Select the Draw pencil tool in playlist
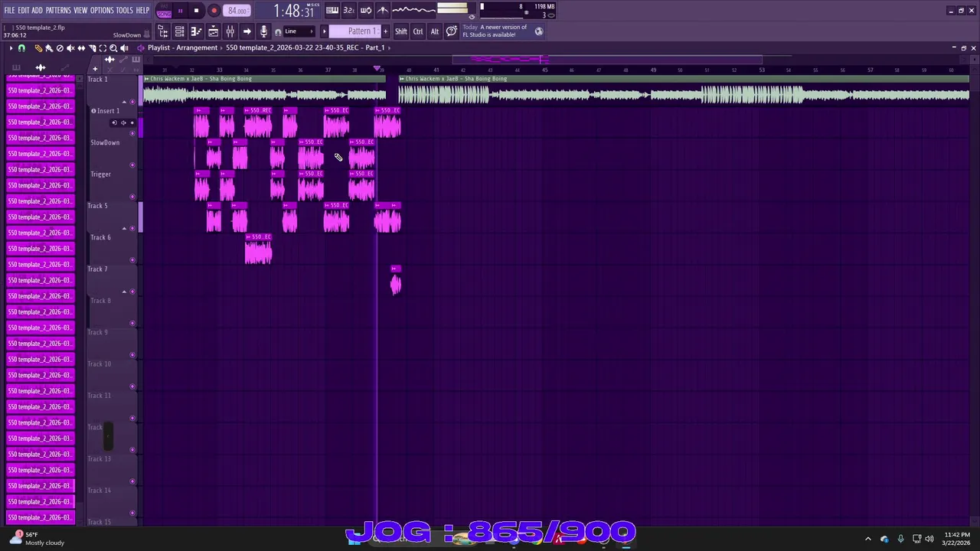 click(x=38, y=48)
